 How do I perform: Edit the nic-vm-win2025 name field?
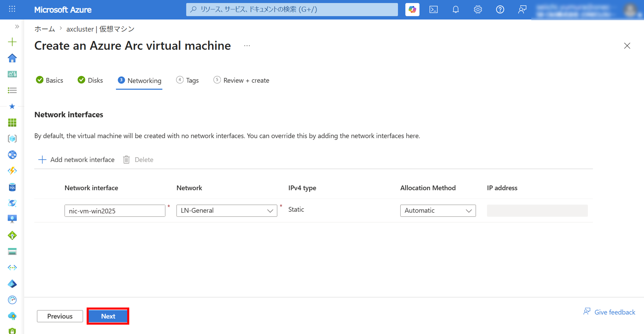coord(115,211)
